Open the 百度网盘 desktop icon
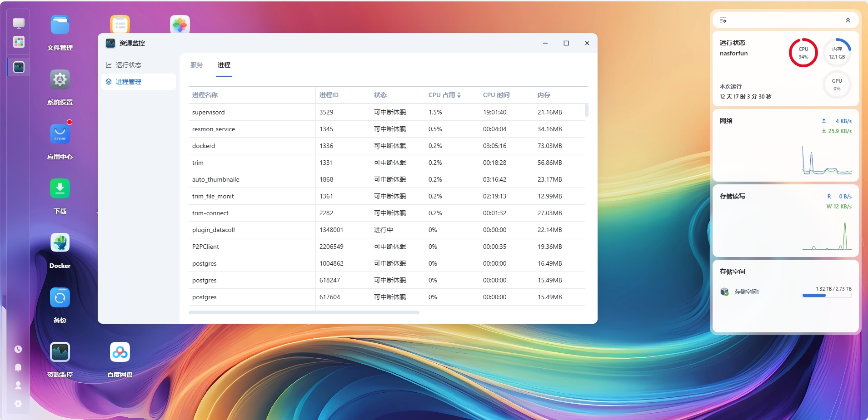Screen dimensions: 868x420 tap(120, 352)
